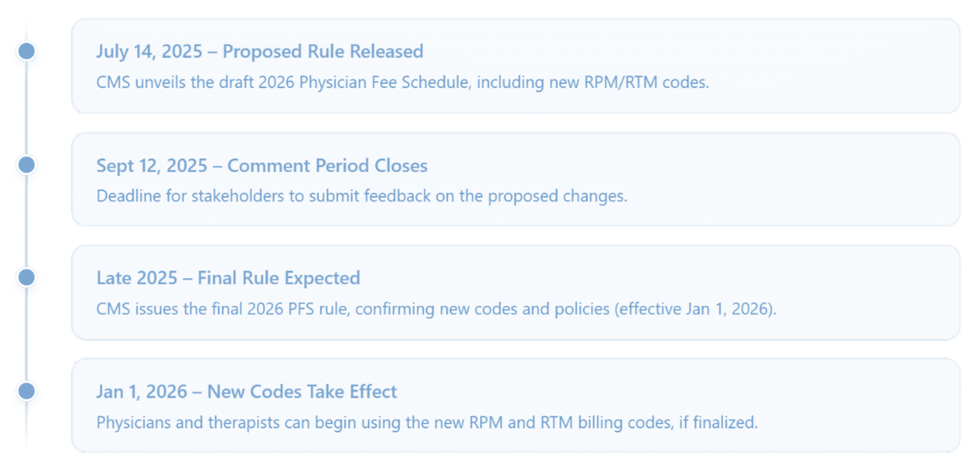
Task: Click the 'RPM/RTM codes' text in first card
Action: 646,82
